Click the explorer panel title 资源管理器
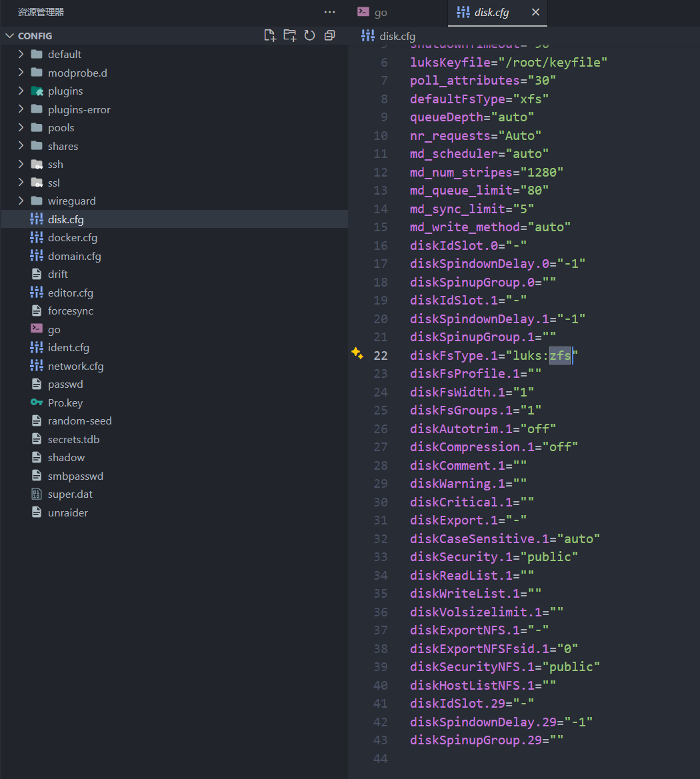Viewport: 700px width, 779px height. pyautogui.click(x=41, y=12)
